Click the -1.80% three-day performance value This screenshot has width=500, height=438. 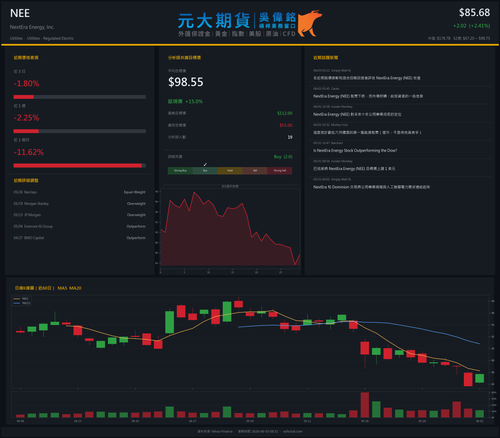pyautogui.click(x=26, y=83)
